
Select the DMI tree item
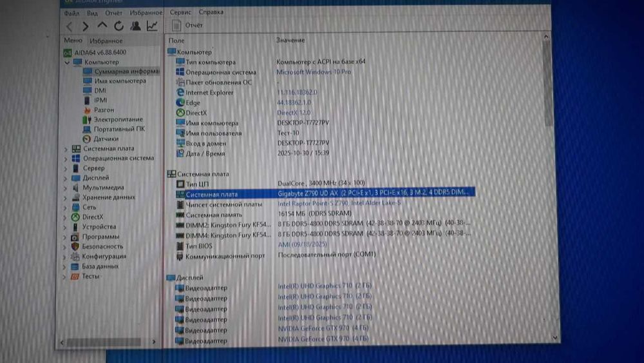95,90
